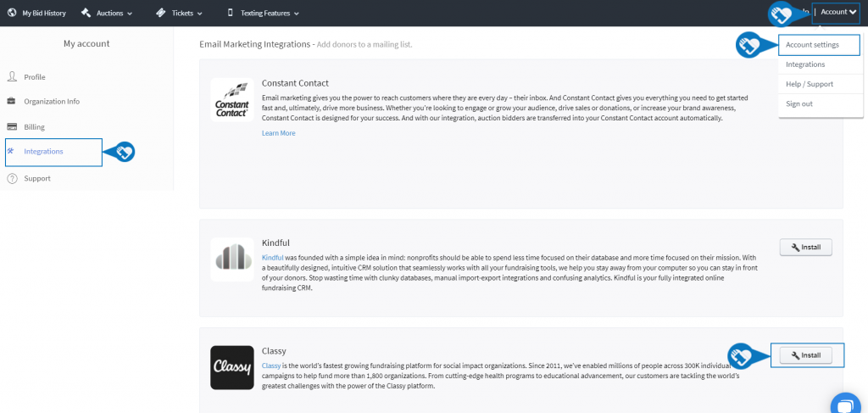The width and height of the screenshot is (868, 413).
Task: Install the Classy integration
Action: (805, 355)
